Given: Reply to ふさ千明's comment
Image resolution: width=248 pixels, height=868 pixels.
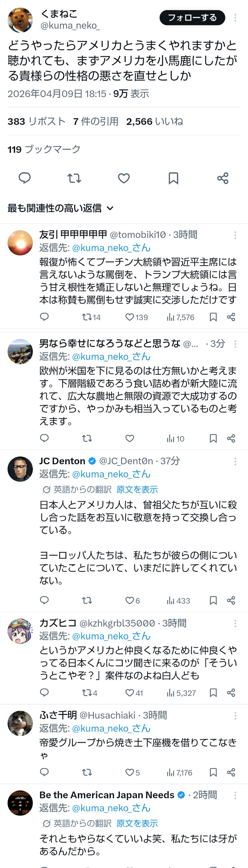Looking at the screenshot, I should pyautogui.click(x=44, y=772).
